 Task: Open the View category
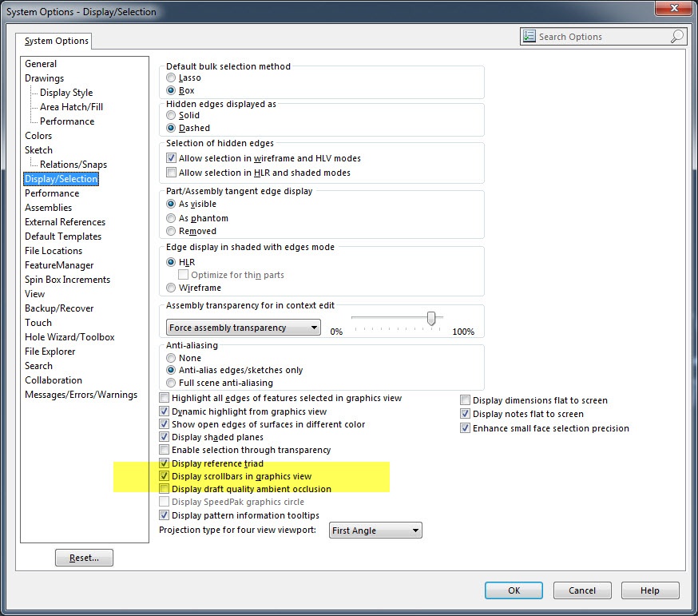[34, 293]
